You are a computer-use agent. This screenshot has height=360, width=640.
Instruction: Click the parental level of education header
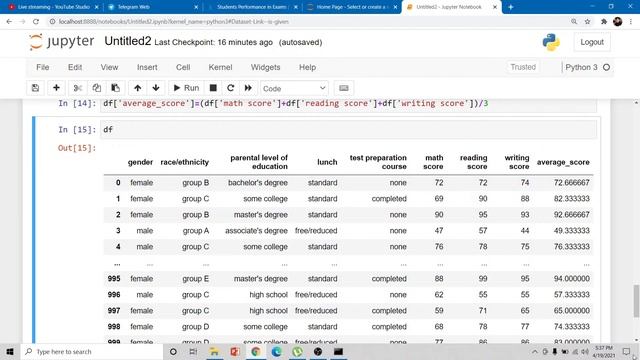coord(259,162)
